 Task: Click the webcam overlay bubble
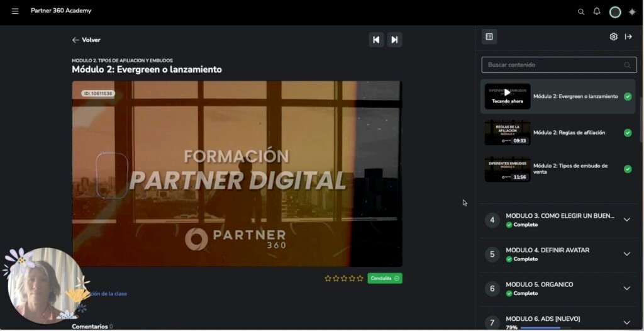click(46, 286)
